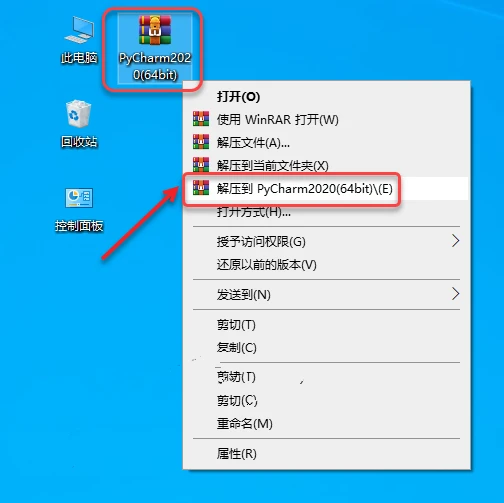Select 复制(C) in the context menu
Image resolution: width=504 pixels, height=503 pixels.
(x=327, y=347)
